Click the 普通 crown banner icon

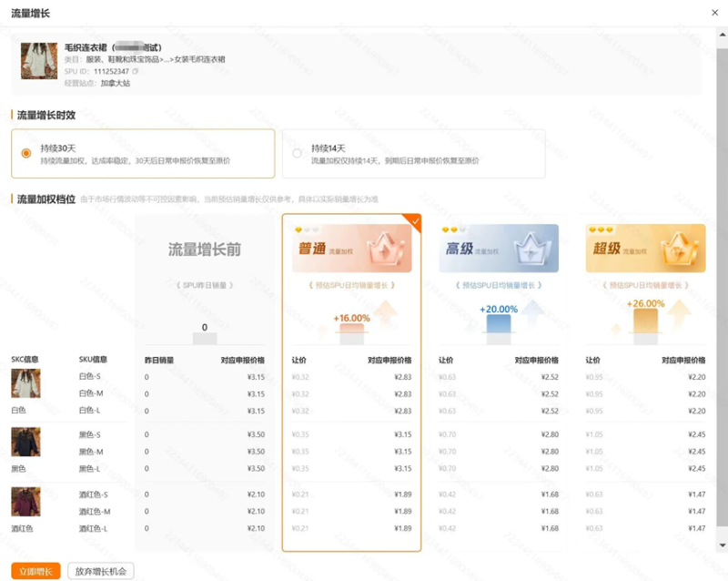(351, 249)
